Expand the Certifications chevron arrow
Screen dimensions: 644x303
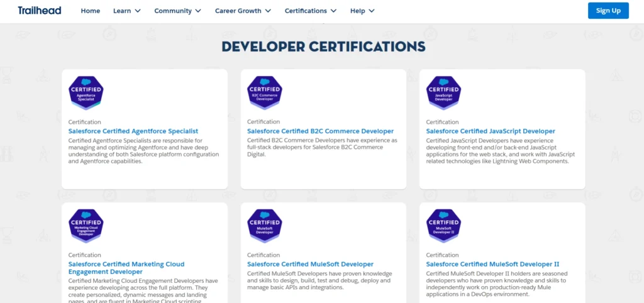click(x=333, y=11)
